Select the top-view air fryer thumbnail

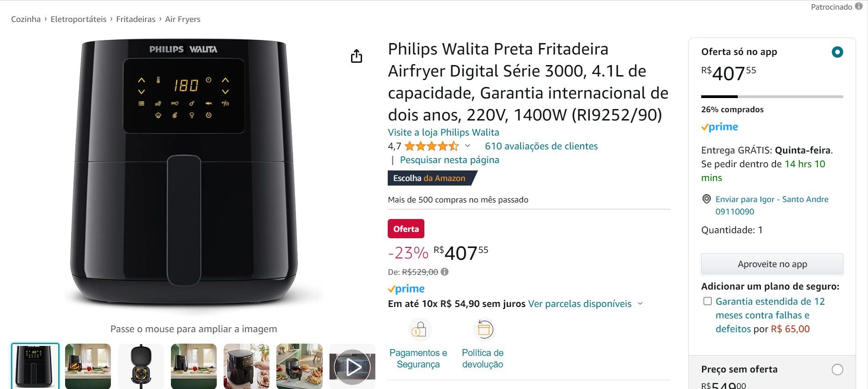click(141, 367)
